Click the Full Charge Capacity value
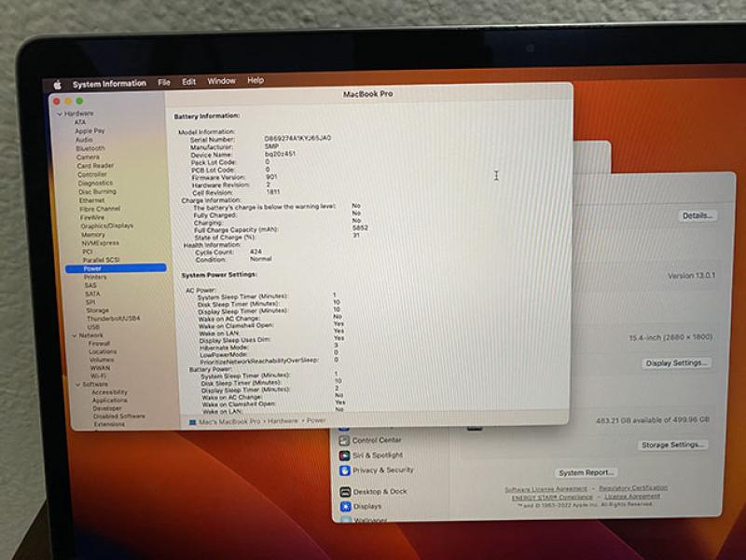Image resolution: width=746 pixels, height=560 pixels. [x=360, y=227]
